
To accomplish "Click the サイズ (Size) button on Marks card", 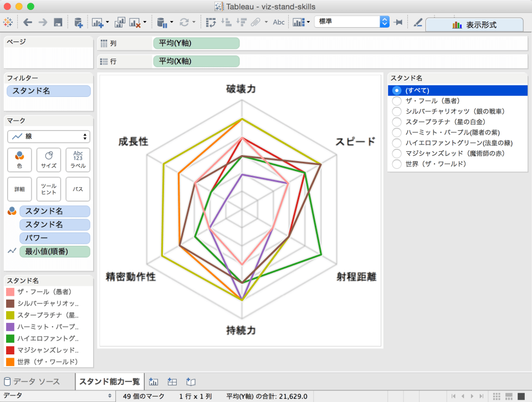I will click(48, 160).
